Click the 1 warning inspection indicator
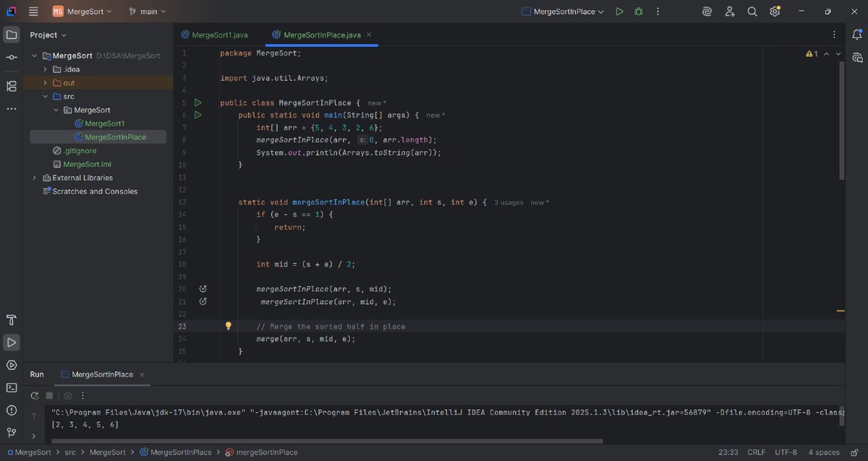 point(812,54)
